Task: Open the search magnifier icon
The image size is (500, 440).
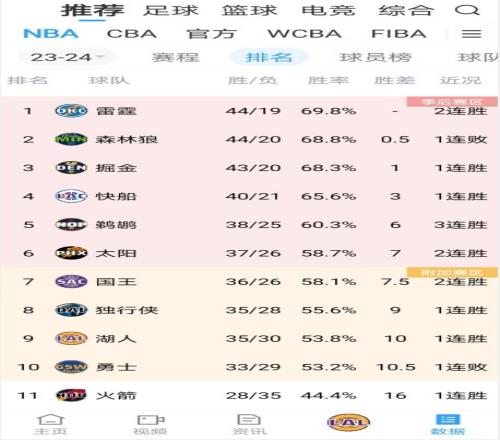Action: tap(467, 10)
